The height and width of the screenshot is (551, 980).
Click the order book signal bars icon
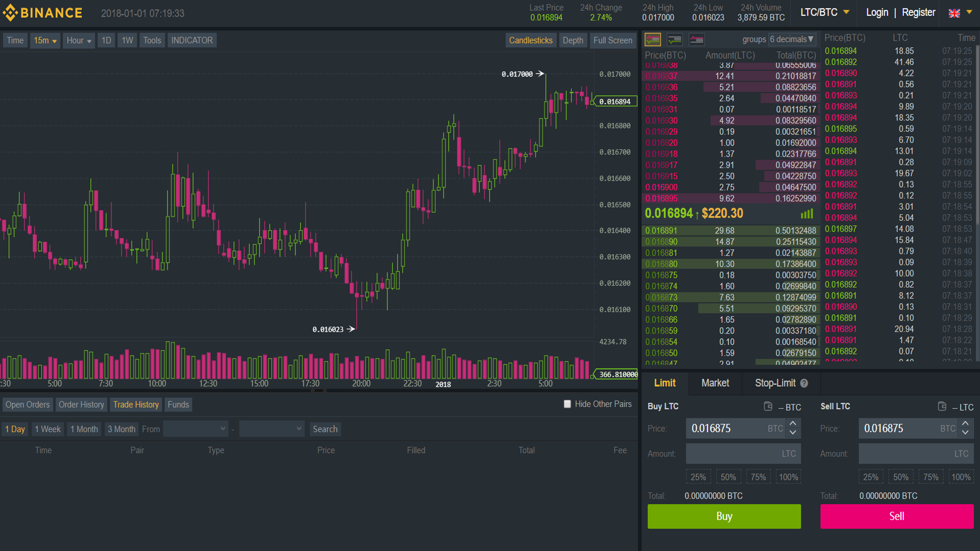click(806, 214)
